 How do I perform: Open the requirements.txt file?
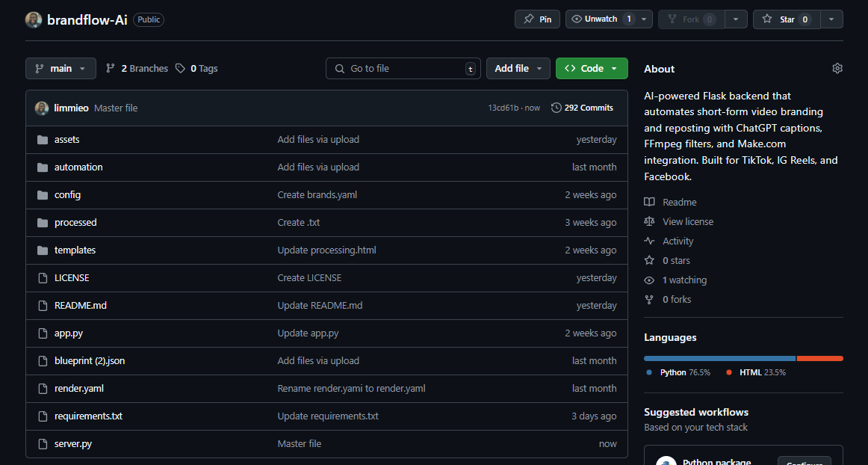point(88,417)
